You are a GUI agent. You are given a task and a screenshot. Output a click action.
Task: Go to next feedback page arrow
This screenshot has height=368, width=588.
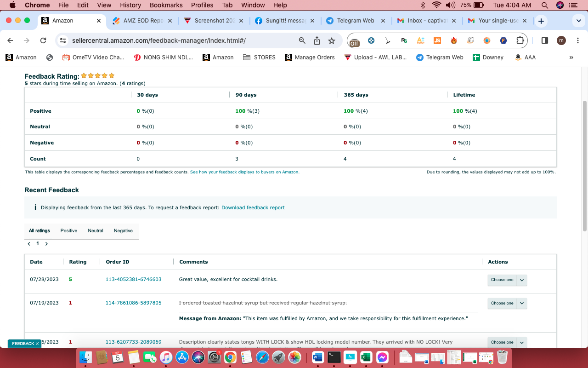click(x=46, y=244)
